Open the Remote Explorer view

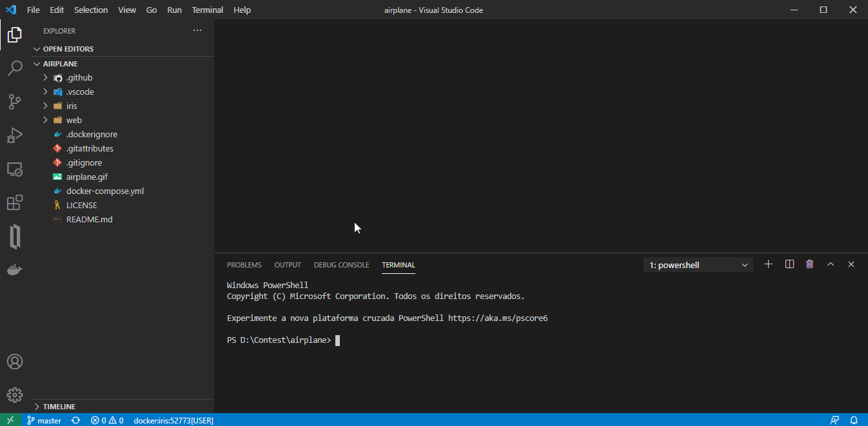(x=15, y=169)
